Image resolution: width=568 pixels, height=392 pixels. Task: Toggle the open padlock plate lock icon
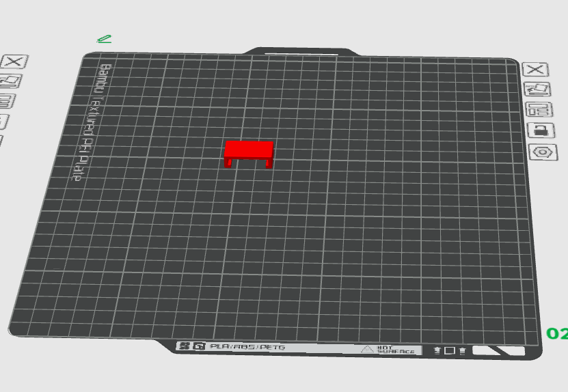541,130
